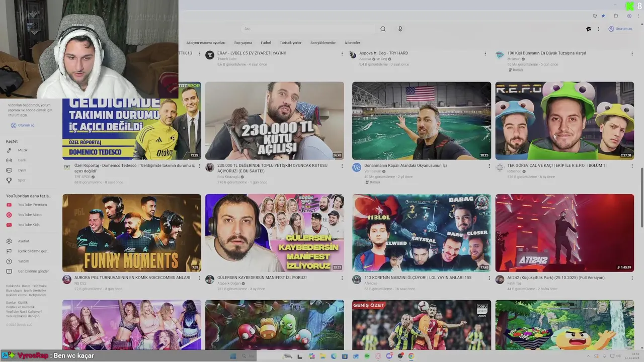Open options menu for Gülersen Kaybedersin video
Viewport: 644px width, 362px height.
(x=342, y=278)
